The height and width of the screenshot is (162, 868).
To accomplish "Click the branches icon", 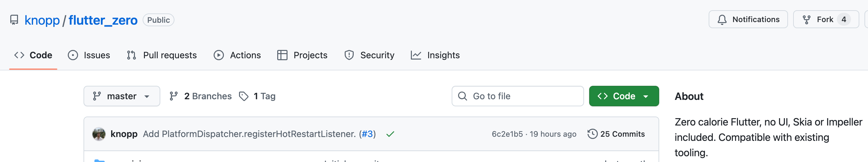I will click(173, 96).
